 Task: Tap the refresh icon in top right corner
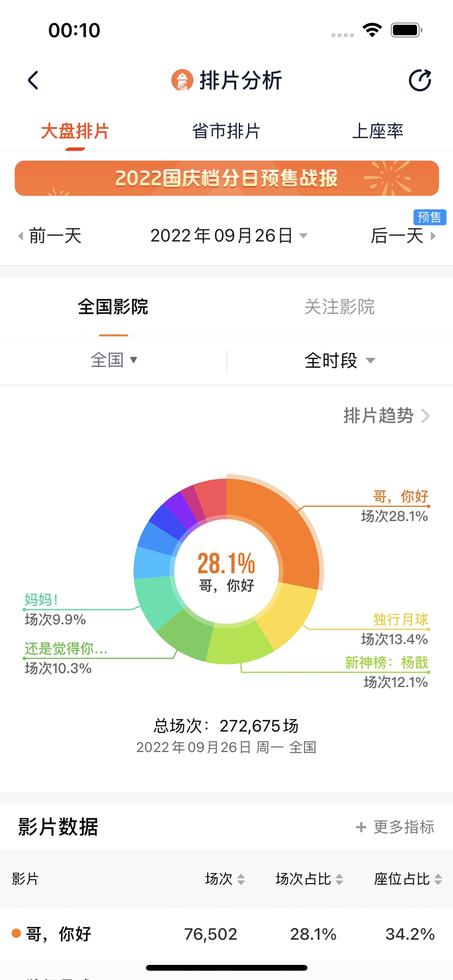[x=419, y=80]
